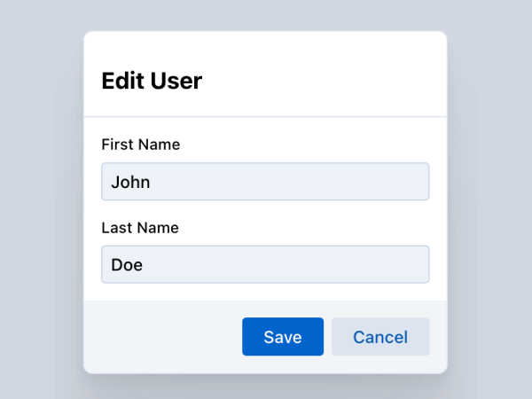Click gray footer area left of Save
The image size is (532, 399).
coord(160,337)
